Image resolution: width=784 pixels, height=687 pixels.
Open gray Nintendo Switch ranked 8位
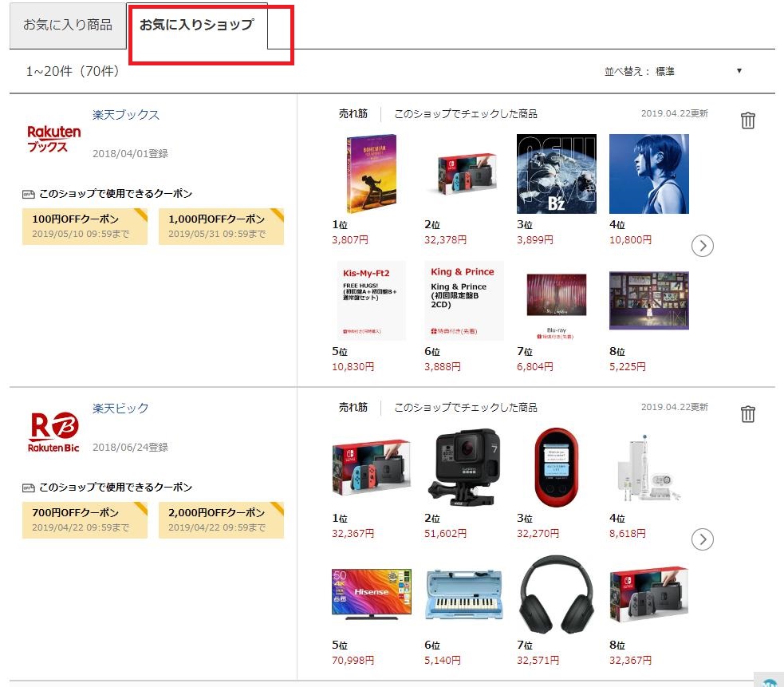(649, 594)
